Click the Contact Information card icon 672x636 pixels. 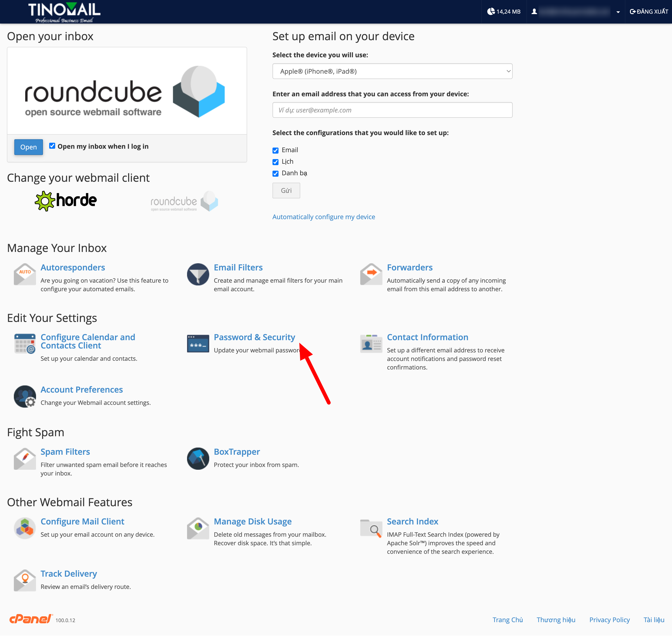(x=371, y=344)
